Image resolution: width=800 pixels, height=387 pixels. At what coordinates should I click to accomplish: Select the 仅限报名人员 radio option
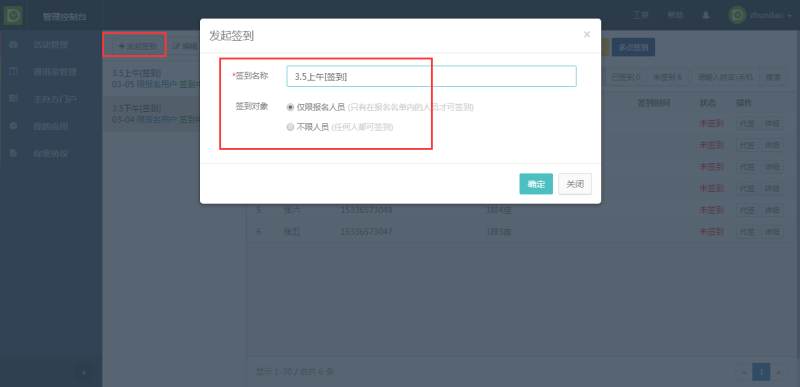tap(290, 108)
